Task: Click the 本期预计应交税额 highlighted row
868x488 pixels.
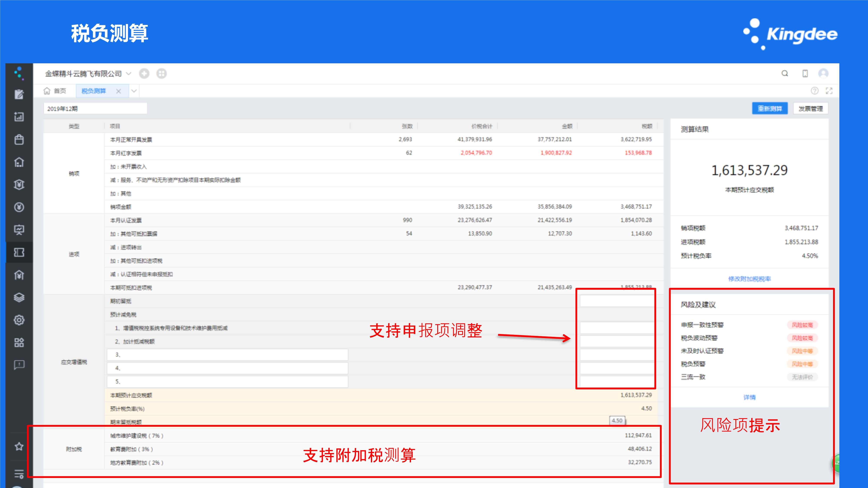Action: click(381, 395)
